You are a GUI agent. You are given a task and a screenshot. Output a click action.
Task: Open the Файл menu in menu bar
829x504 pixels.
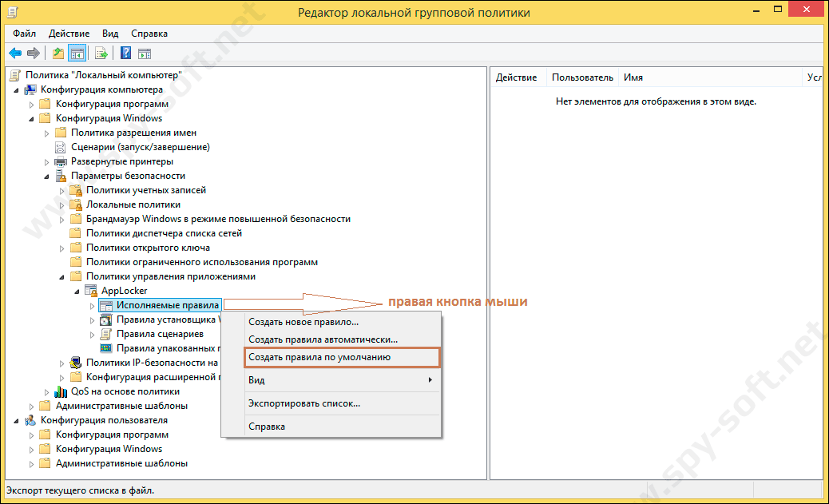(x=24, y=34)
